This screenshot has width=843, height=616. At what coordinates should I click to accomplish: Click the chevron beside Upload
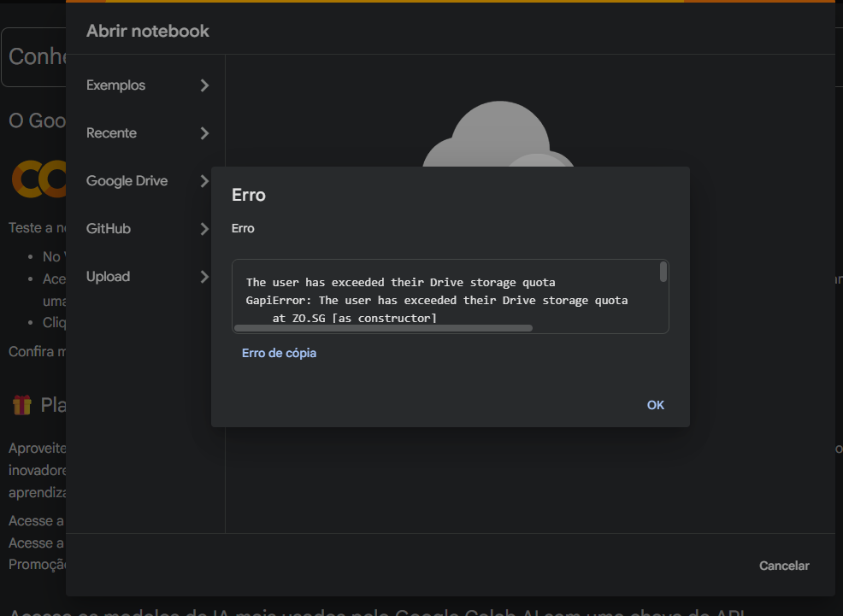(x=204, y=277)
